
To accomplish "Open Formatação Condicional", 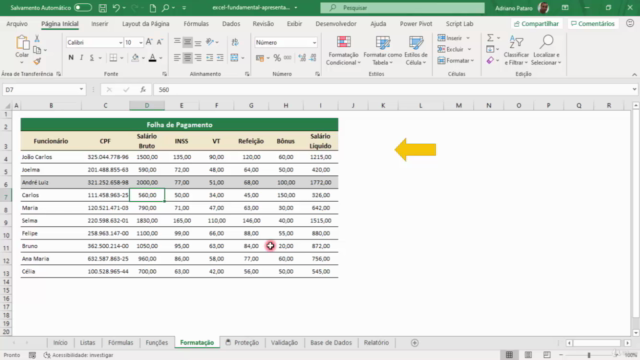I will click(x=343, y=51).
